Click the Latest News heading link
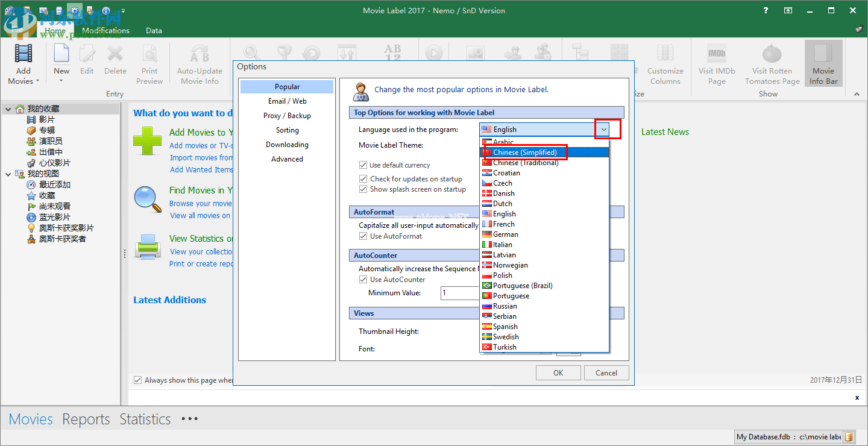 click(665, 132)
